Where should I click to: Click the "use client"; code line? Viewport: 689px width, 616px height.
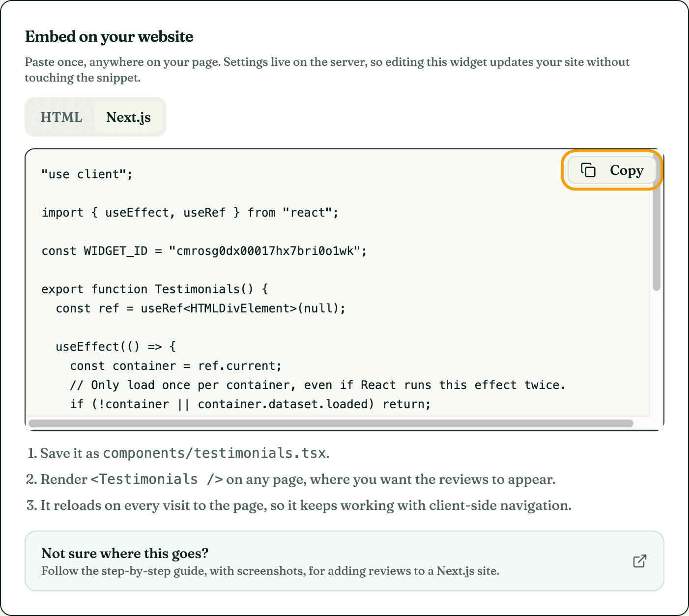point(87,174)
